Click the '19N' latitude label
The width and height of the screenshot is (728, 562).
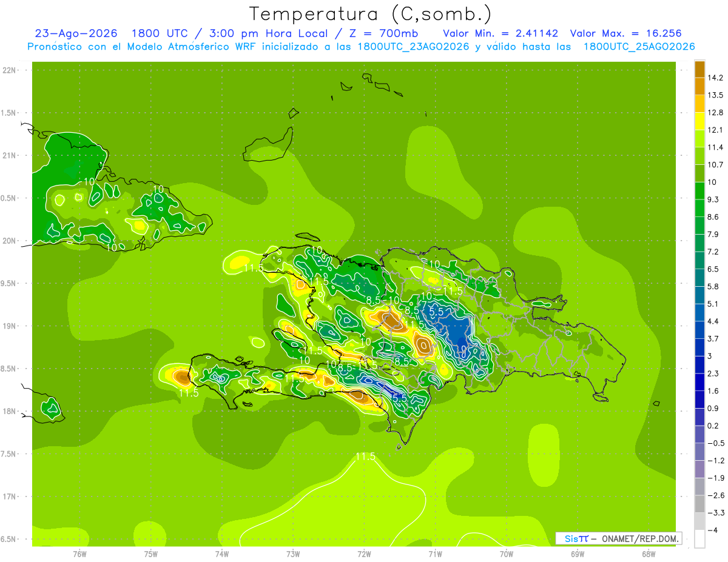10,326
